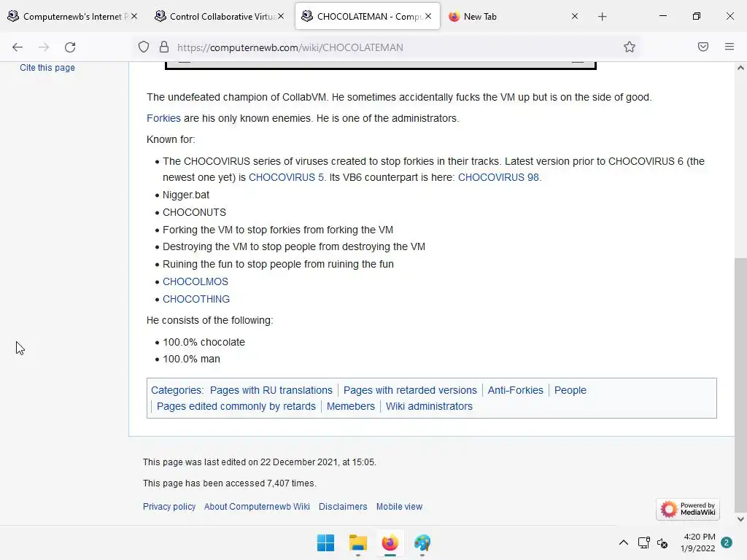Open the Disclaimers link
747x560 pixels.
click(x=343, y=507)
